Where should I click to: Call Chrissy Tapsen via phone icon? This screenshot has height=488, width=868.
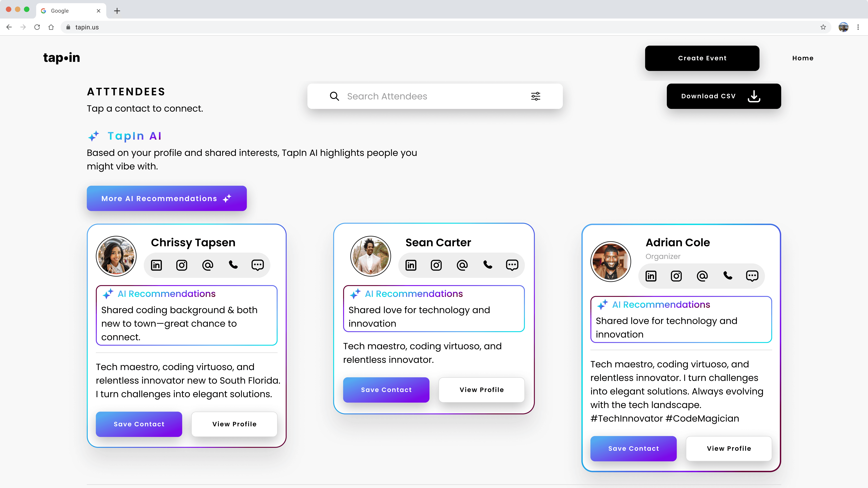(233, 265)
